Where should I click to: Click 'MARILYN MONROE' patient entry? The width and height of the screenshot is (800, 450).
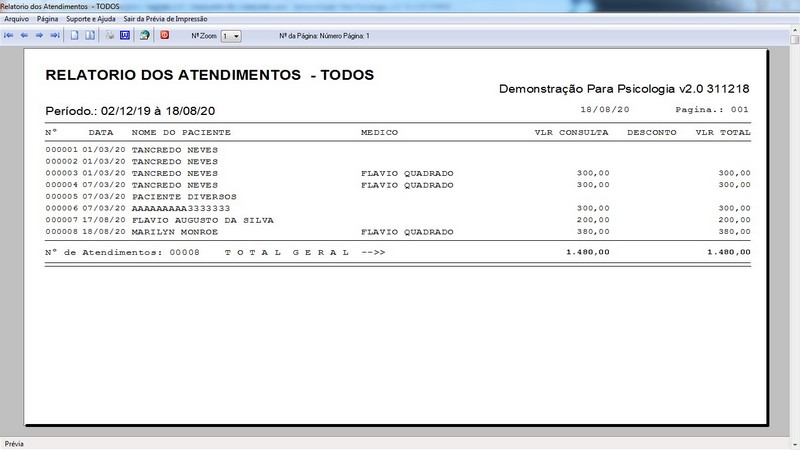(174, 232)
